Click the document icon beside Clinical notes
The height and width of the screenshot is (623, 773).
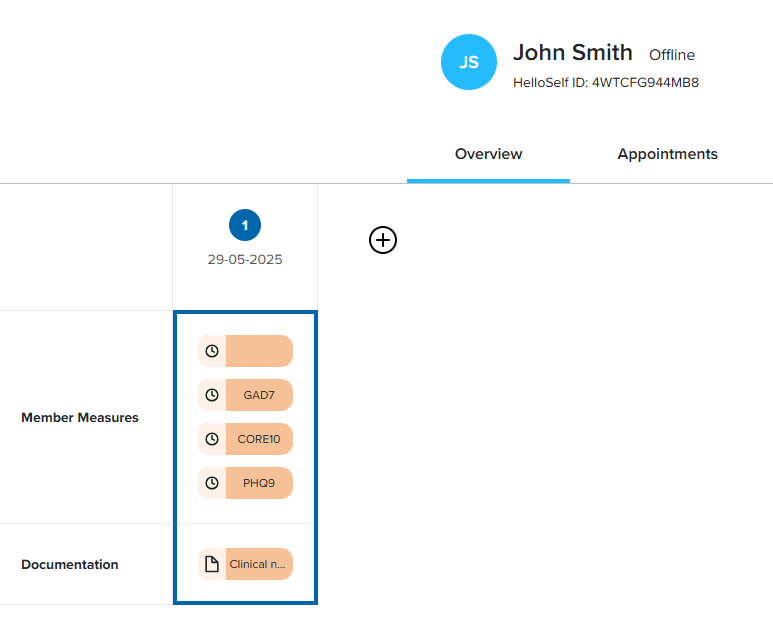212,564
